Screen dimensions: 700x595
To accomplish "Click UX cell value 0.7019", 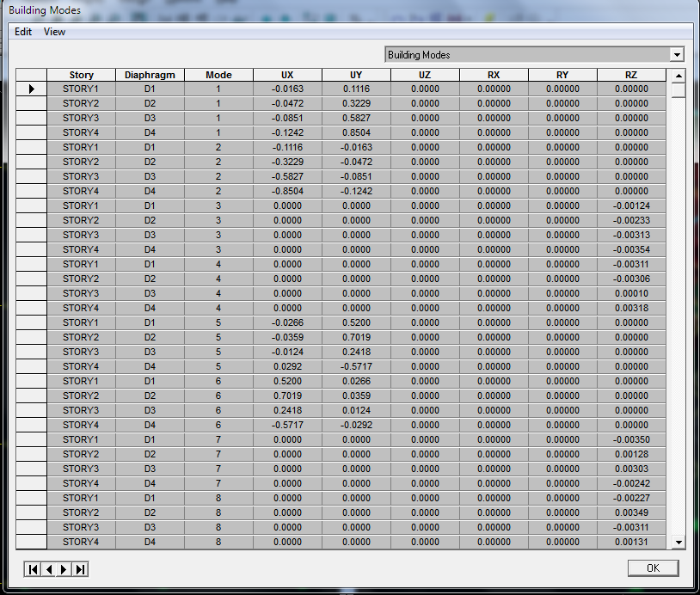I will click(x=287, y=396).
